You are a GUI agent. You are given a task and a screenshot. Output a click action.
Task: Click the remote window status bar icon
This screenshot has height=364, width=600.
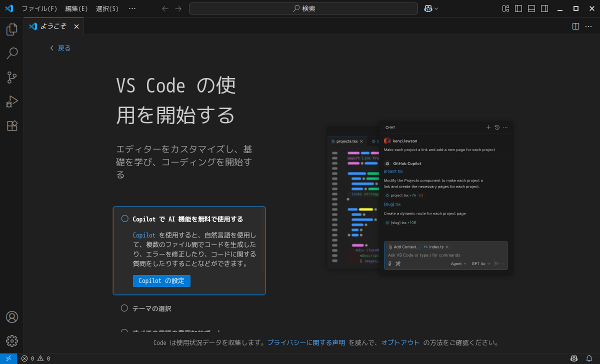pos(8,358)
